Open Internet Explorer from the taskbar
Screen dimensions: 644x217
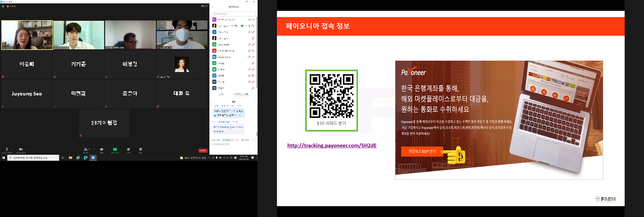78,158
